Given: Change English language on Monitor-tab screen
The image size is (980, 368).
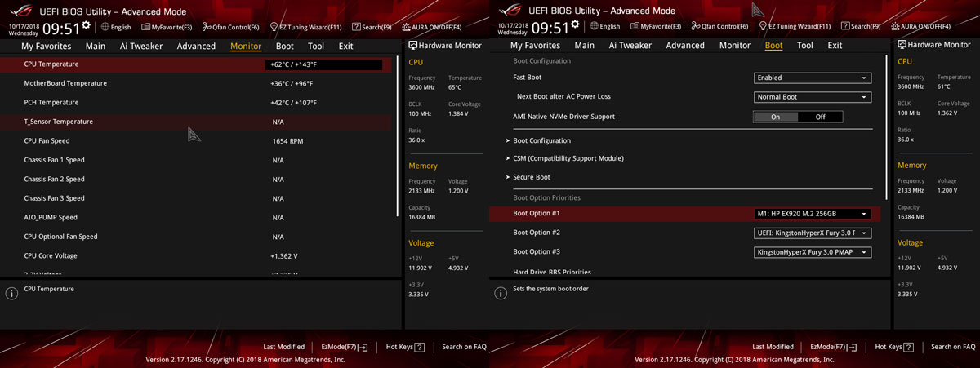Looking at the screenshot, I should coord(116,27).
